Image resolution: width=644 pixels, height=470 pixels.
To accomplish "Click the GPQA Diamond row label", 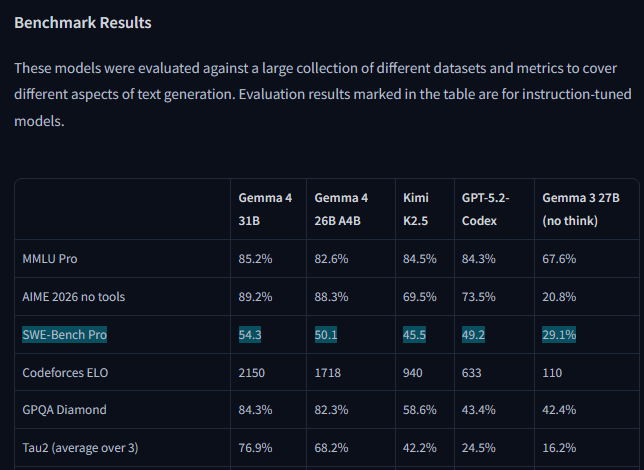I will (x=64, y=410).
